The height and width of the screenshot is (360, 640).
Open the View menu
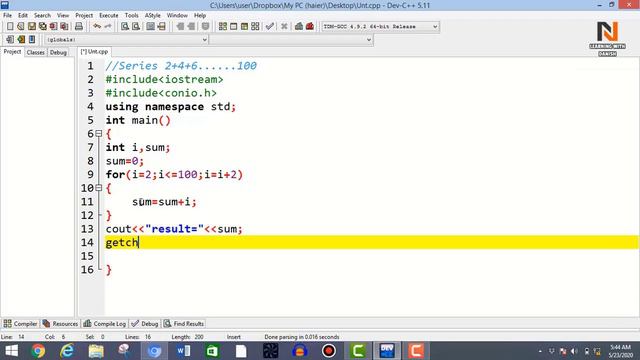tap(63, 16)
